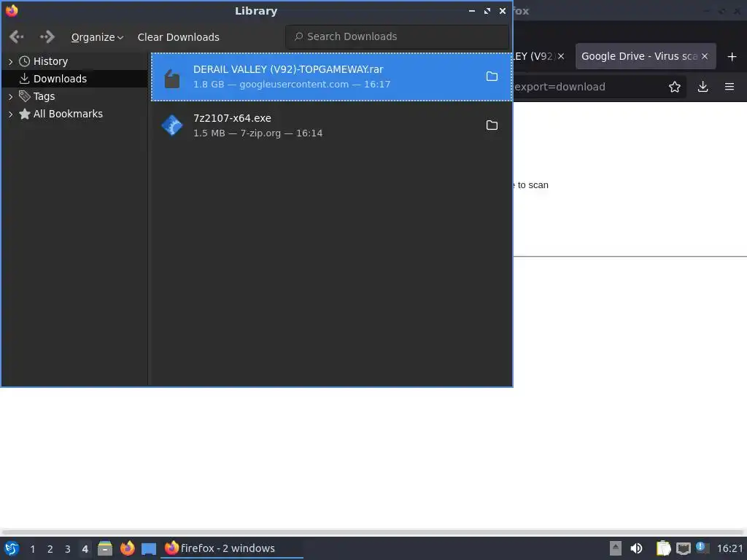The width and height of the screenshot is (747, 560).
Task: Switch to workspace 3
Action: 68,549
